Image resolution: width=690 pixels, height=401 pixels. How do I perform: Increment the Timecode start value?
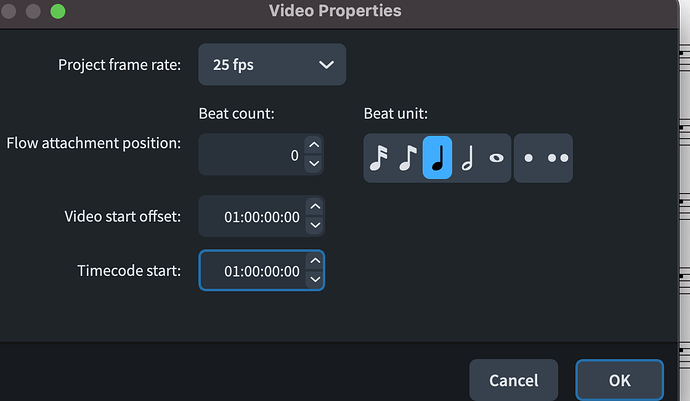pos(314,261)
